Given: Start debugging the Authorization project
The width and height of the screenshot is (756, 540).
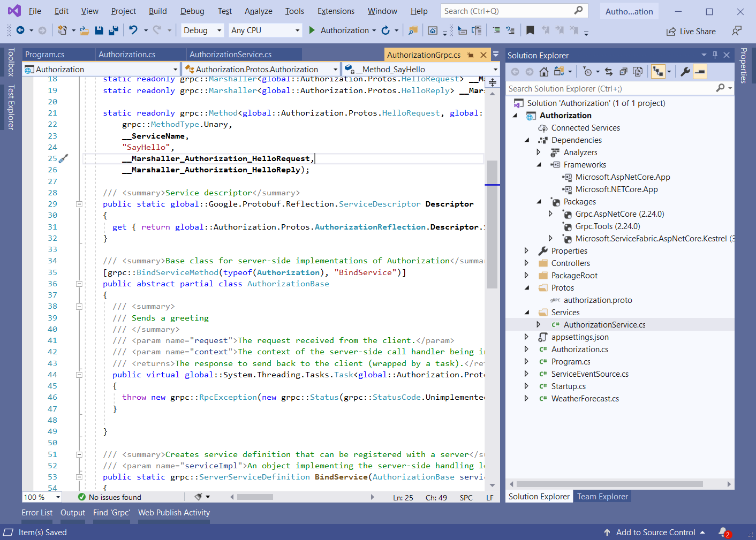Looking at the screenshot, I should coord(312,30).
